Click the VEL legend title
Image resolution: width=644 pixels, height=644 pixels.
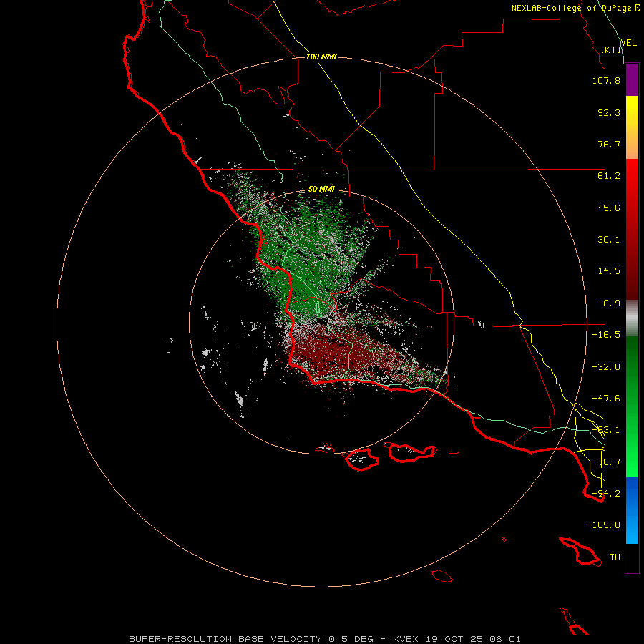coord(628,43)
